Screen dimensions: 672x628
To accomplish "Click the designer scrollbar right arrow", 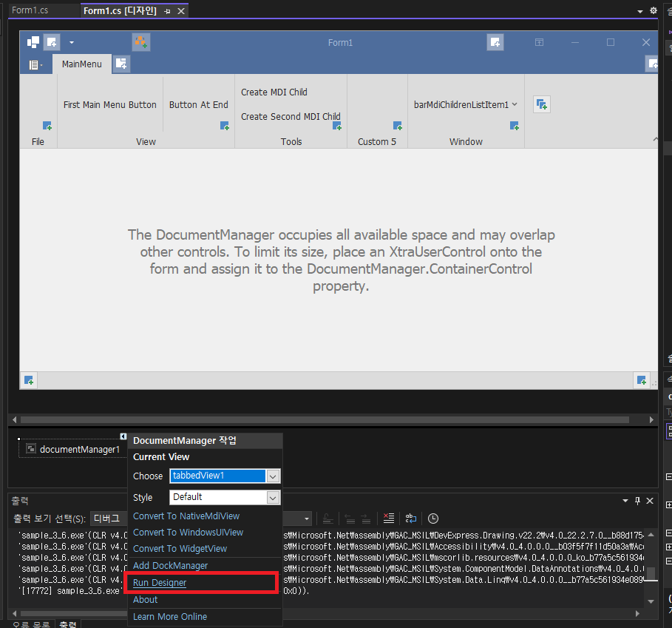I will pyautogui.click(x=651, y=419).
